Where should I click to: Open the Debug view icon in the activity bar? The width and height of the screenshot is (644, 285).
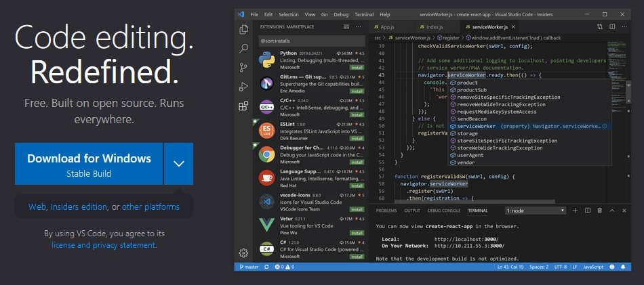click(243, 87)
